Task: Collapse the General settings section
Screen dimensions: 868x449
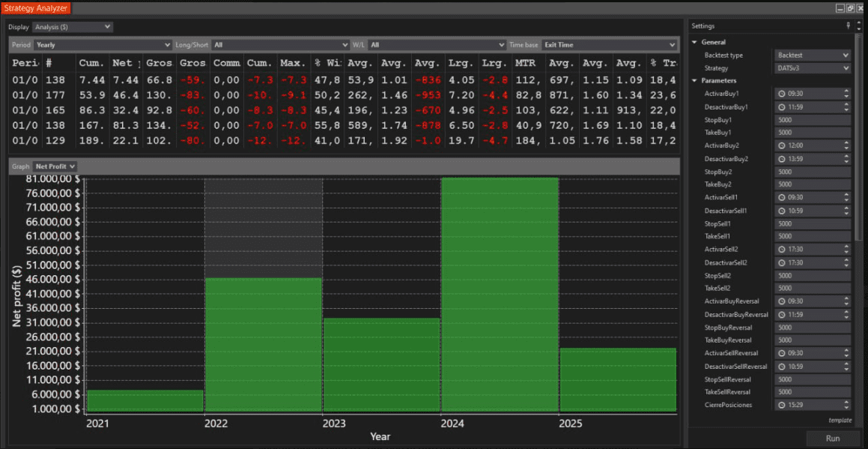Action: click(x=695, y=42)
